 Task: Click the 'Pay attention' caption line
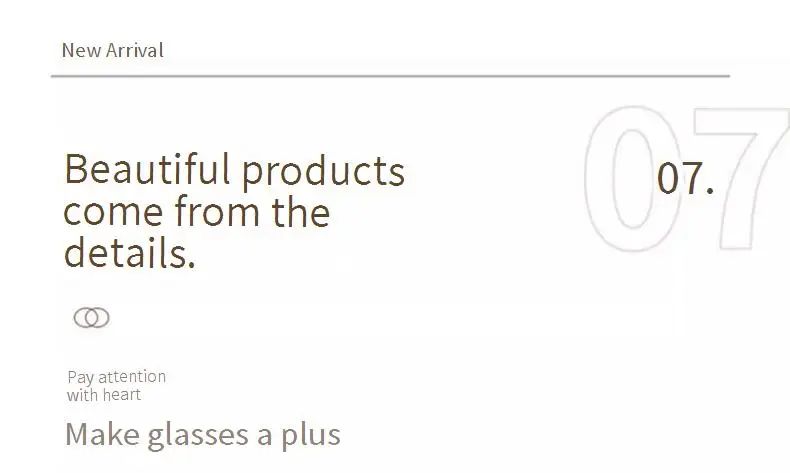point(116,377)
